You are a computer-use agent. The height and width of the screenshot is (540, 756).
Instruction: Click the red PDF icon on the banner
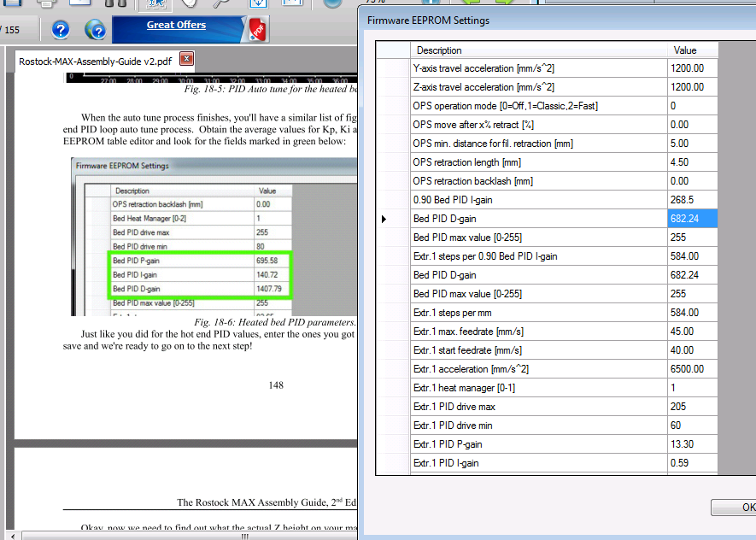[x=258, y=31]
